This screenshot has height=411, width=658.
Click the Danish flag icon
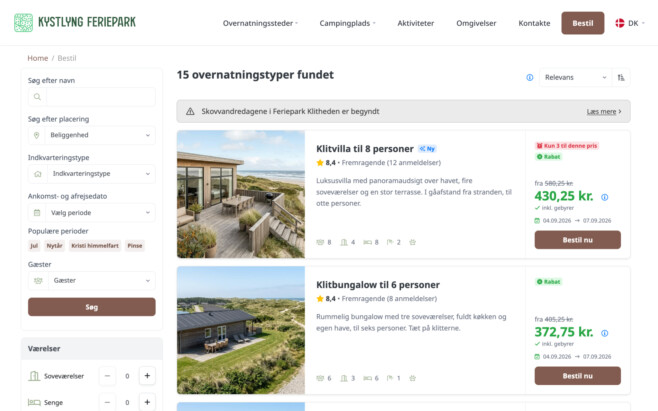click(620, 23)
